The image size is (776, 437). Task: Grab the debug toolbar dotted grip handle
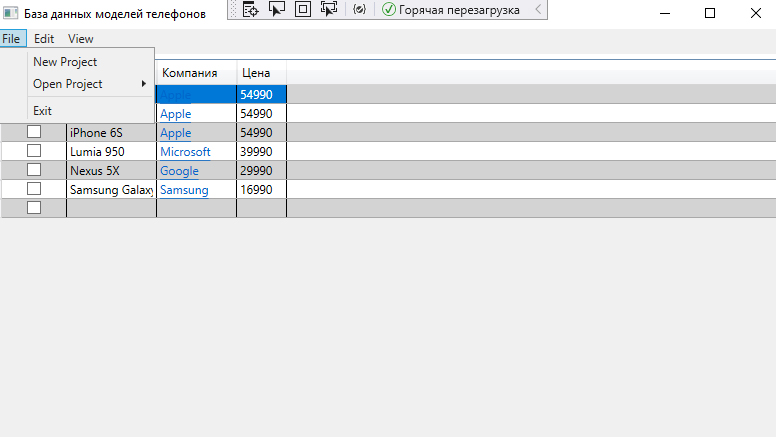234,9
